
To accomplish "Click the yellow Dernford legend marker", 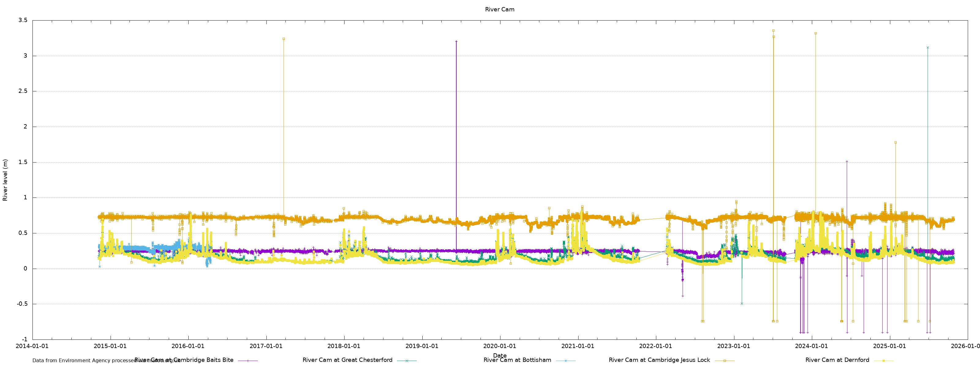I will click(883, 360).
